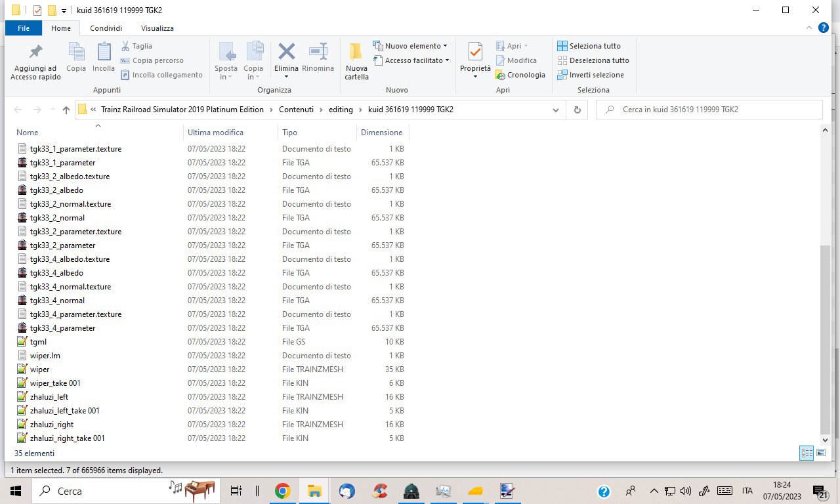This screenshot has width=840, height=504.
Task: Click Copia percorso in the ribbon
Action: point(152,60)
